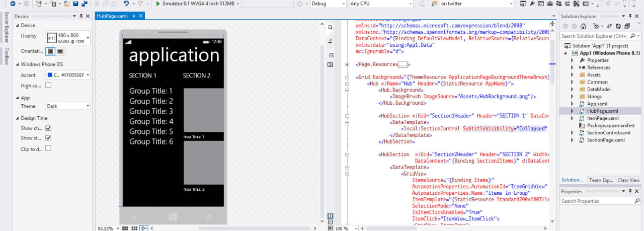
Task: Switch to the Class View tab
Action: coord(628,180)
